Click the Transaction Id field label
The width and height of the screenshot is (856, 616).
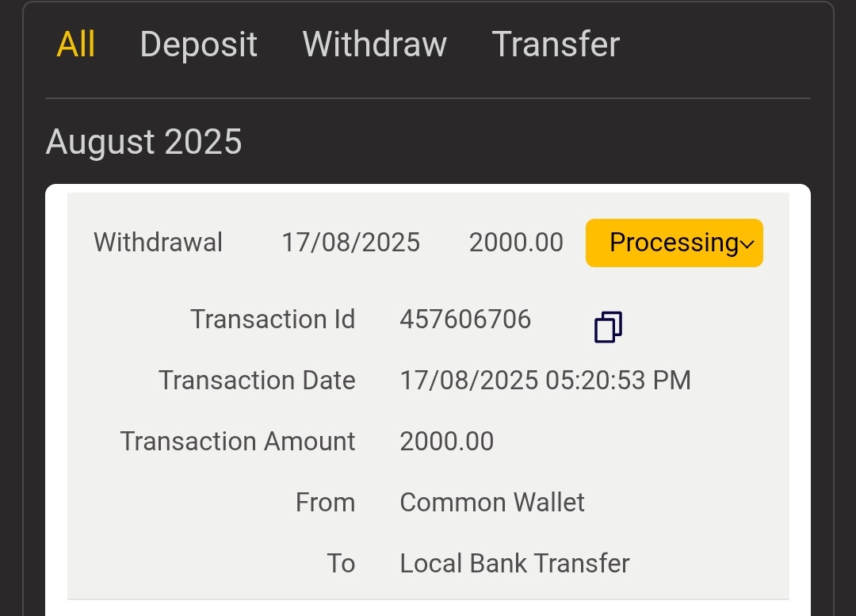point(273,319)
